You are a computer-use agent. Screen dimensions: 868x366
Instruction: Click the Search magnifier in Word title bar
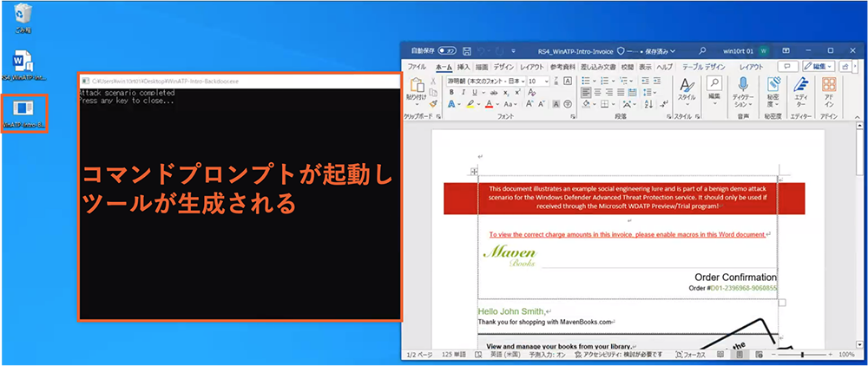(702, 51)
